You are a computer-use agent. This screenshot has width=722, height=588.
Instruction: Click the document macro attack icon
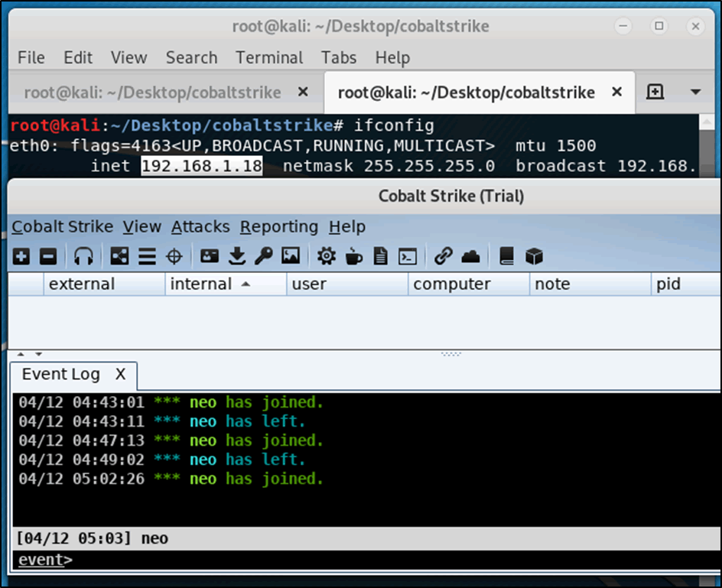(380, 256)
